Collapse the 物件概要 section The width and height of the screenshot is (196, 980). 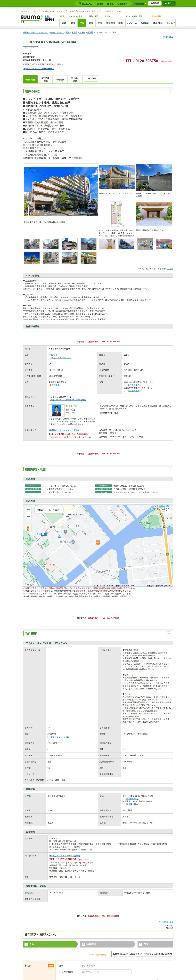click(x=169, y=634)
